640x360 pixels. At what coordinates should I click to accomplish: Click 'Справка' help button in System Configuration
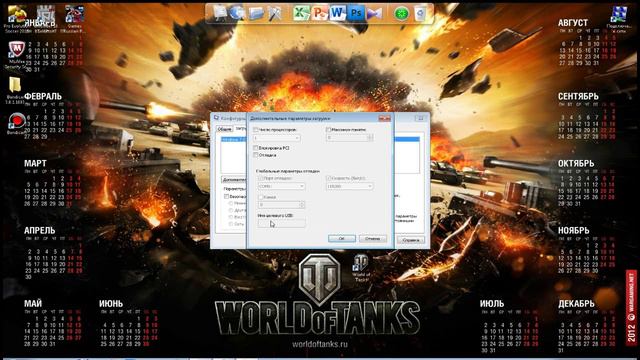pos(411,240)
